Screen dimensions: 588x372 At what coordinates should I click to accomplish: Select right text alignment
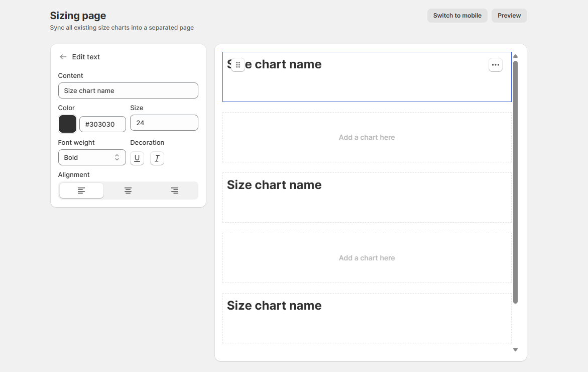pos(174,191)
